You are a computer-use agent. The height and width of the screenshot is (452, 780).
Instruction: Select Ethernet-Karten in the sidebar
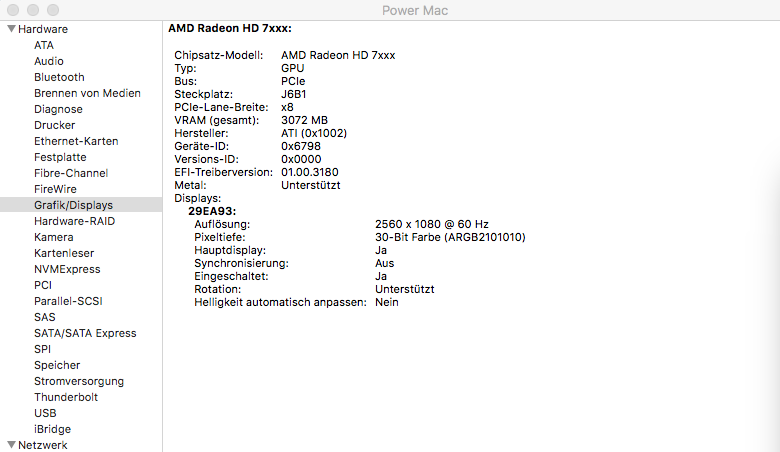[x=76, y=141]
